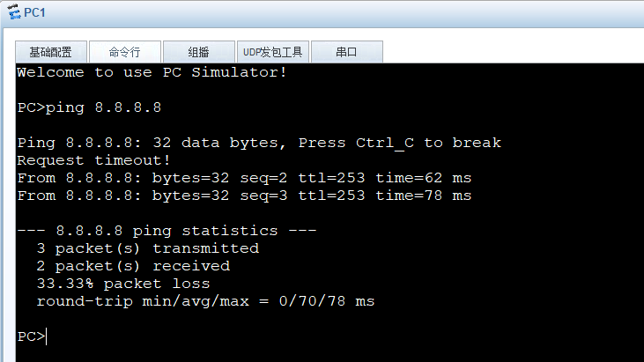Click the seq=3 ping reply line
644x362 pixels.
244,196
